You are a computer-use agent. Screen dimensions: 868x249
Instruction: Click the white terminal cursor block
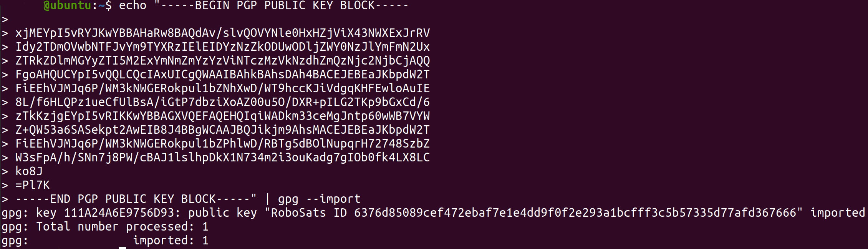click(x=123, y=247)
